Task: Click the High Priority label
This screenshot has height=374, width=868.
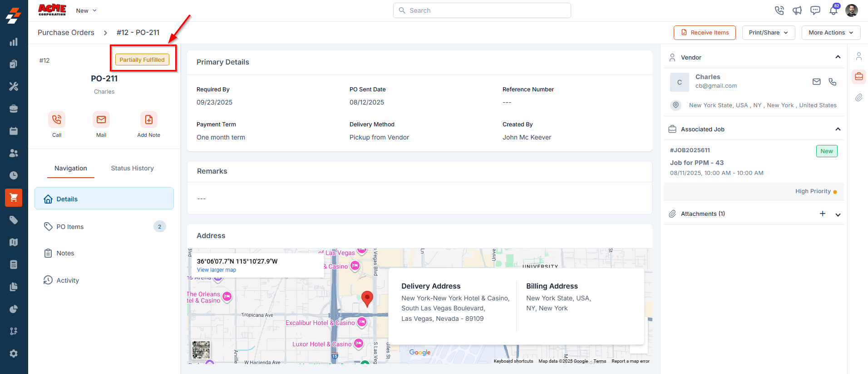Action: (x=813, y=191)
